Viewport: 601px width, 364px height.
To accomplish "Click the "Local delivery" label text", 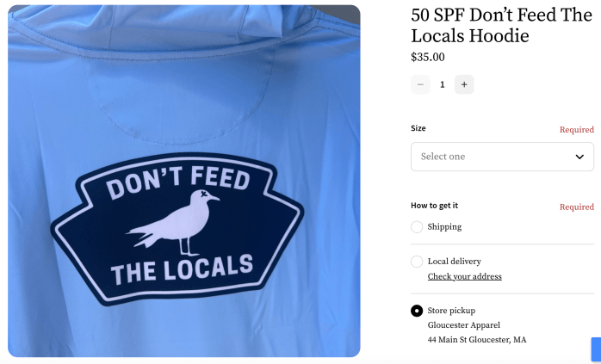I will (x=454, y=262).
